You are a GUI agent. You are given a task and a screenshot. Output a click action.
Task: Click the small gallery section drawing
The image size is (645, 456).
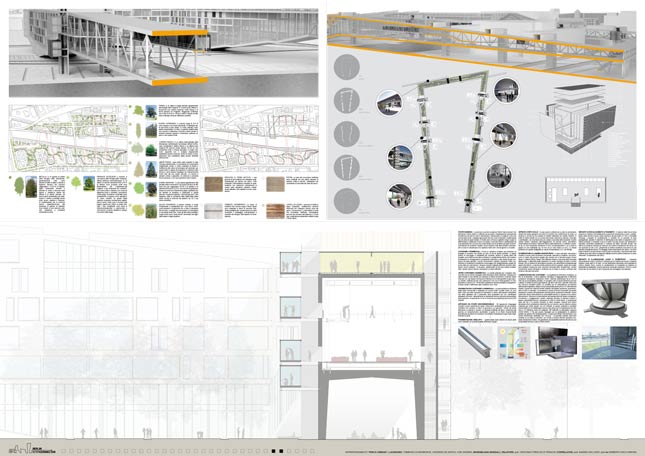coord(576,191)
